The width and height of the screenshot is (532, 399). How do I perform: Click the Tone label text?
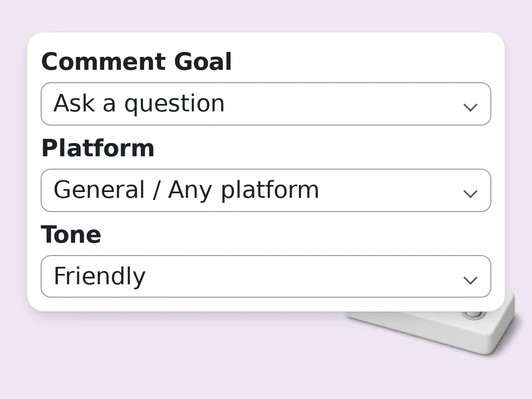(x=71, y=235)
